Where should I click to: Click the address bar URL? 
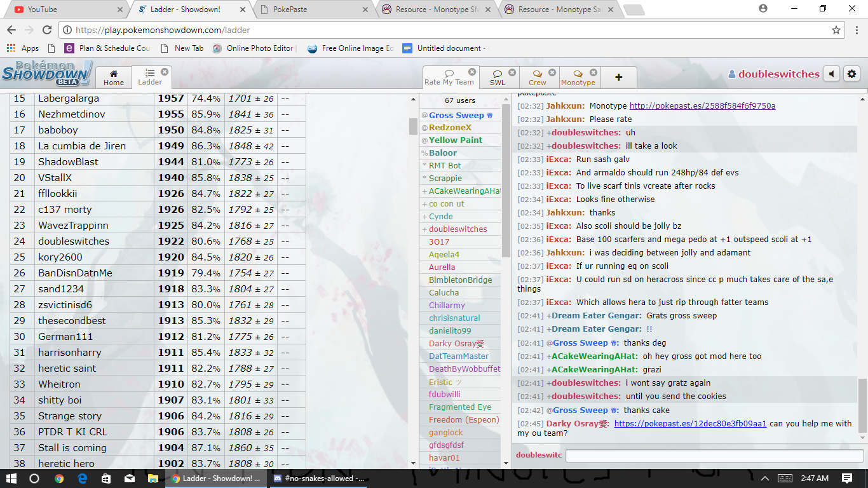click(x=163, y=30)
